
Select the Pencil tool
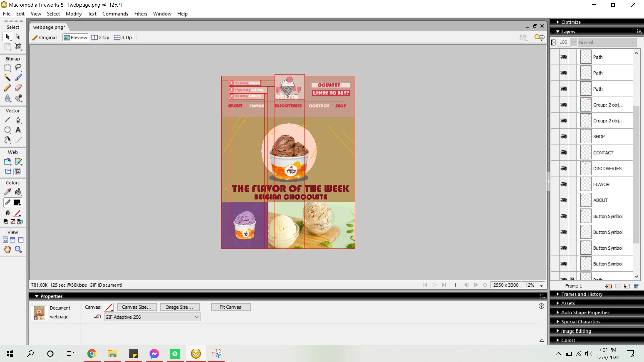point(7,88)
